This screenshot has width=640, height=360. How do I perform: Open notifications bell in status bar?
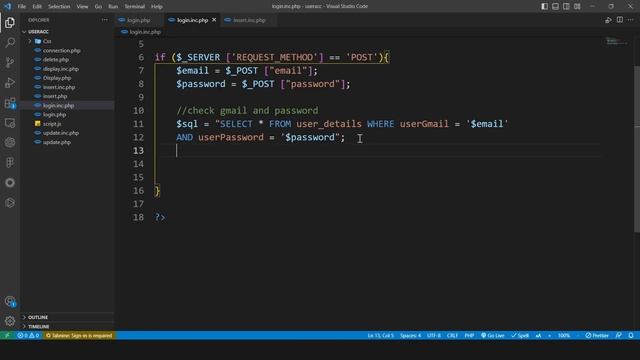[x=631, y=336]
